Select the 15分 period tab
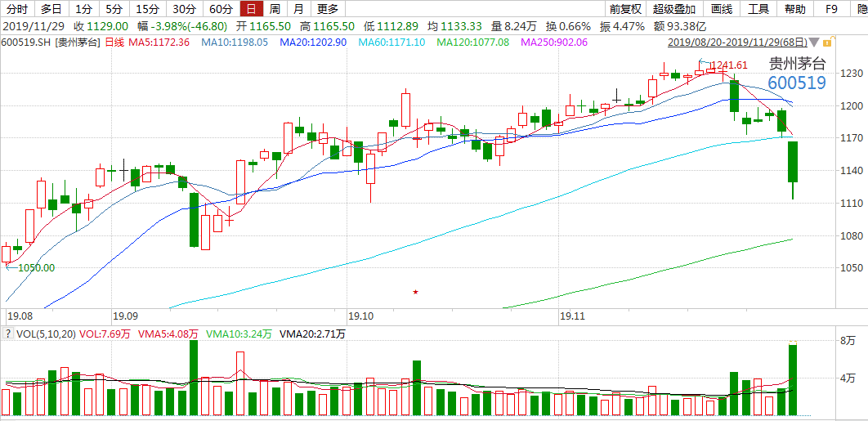This screenshot has height=421, width=868. tap(147, 8)
